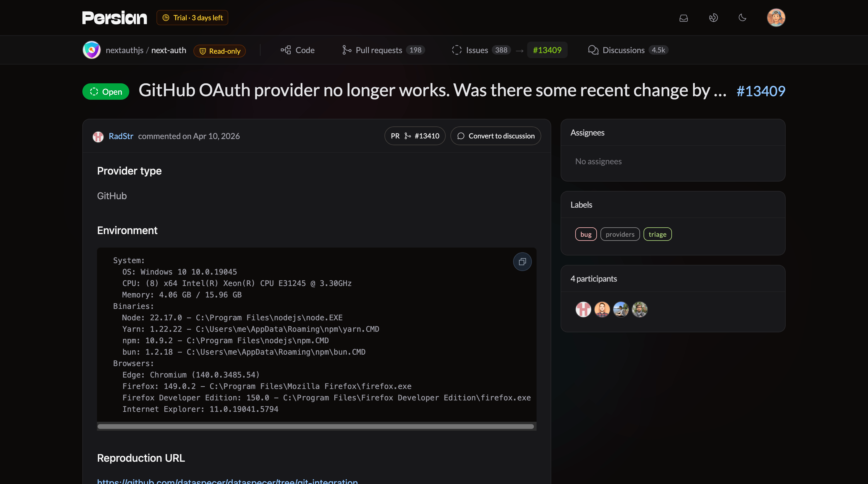The width and height of the screenshot is (868, 484).
Task: Select the triage label
Action: (657, 234)
